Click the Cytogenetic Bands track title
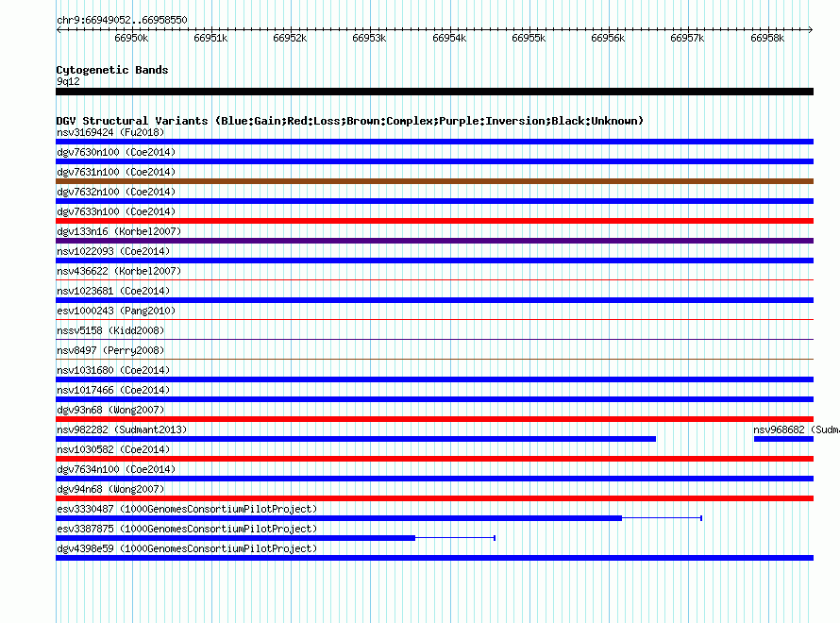The width and height of the screenshot is (840, 623). (112, 70)
